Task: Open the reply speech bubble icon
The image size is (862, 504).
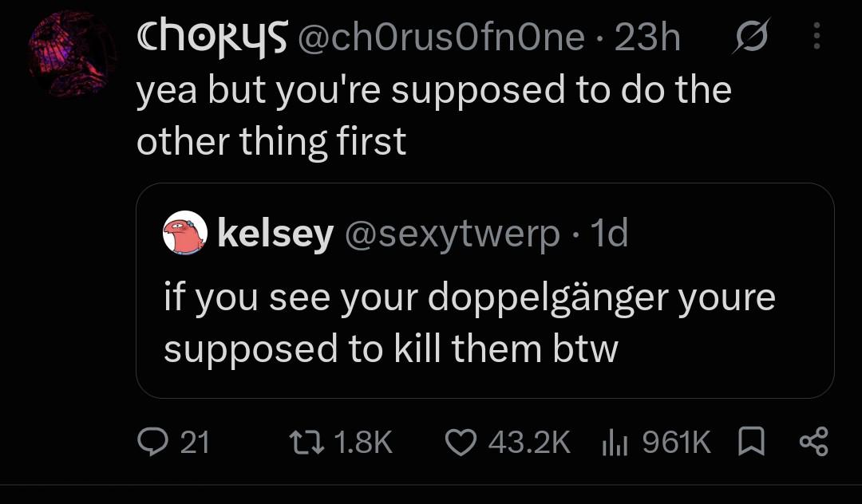Action: click(x=152, y=443)
